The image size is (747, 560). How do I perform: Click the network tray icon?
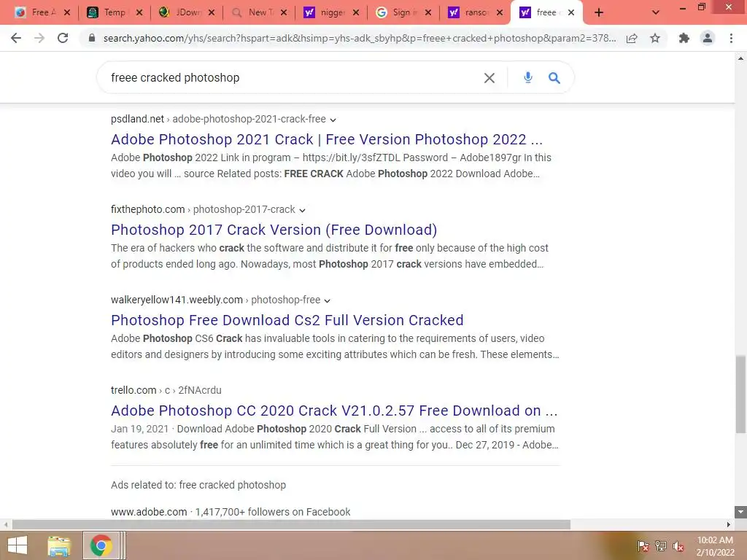click(661, 546)
